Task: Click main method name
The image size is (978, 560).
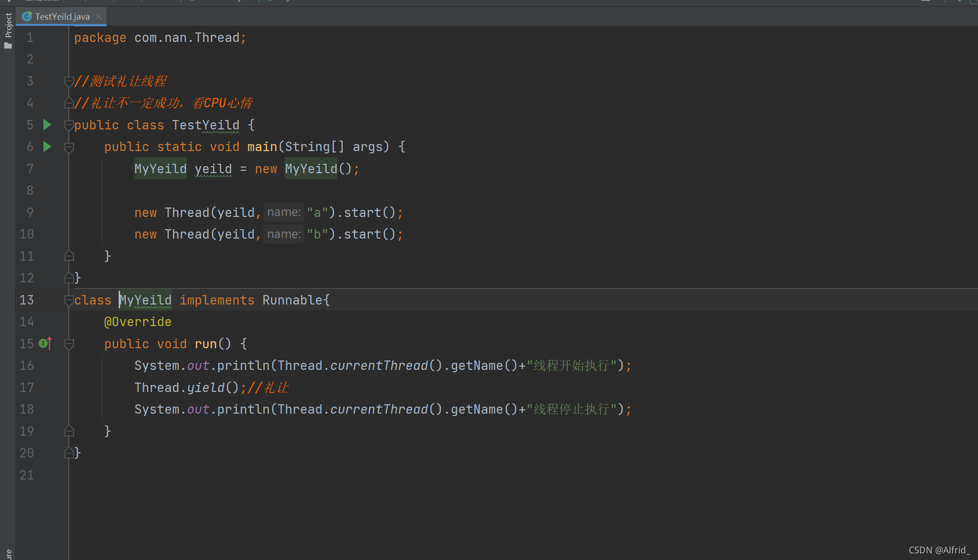Action: point(262,147)
